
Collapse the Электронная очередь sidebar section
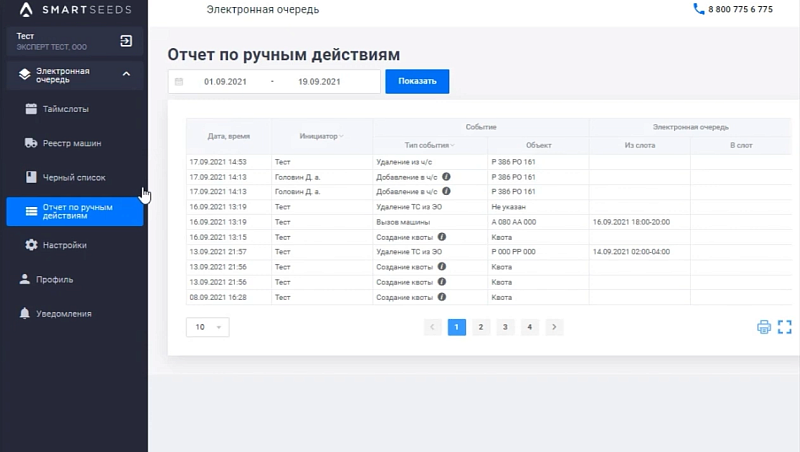[126, 74]
